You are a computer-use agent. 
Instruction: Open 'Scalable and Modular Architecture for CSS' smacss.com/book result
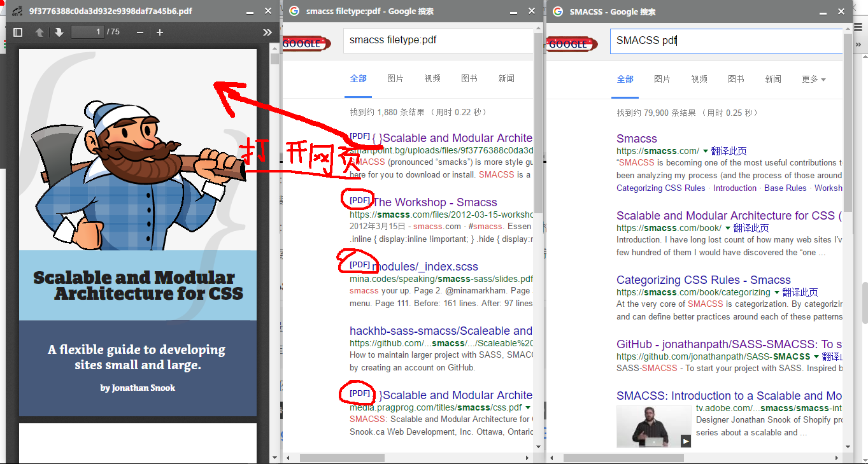pyautogui.click(x=729, y=216)
